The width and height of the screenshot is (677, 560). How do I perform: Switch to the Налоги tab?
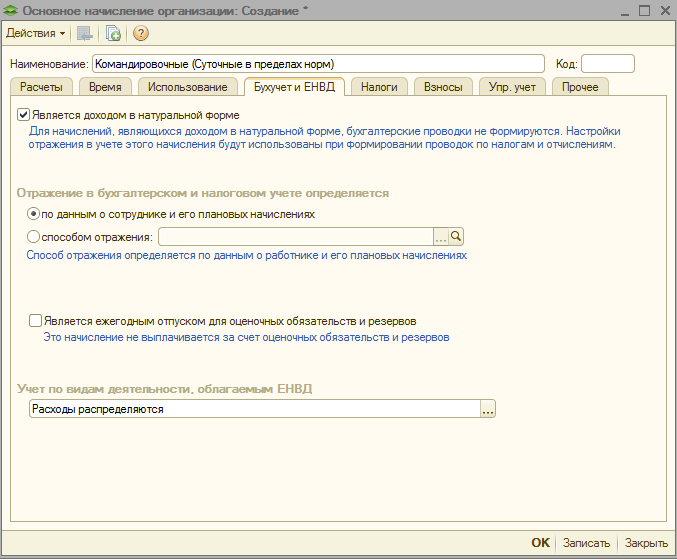[380, 87]
